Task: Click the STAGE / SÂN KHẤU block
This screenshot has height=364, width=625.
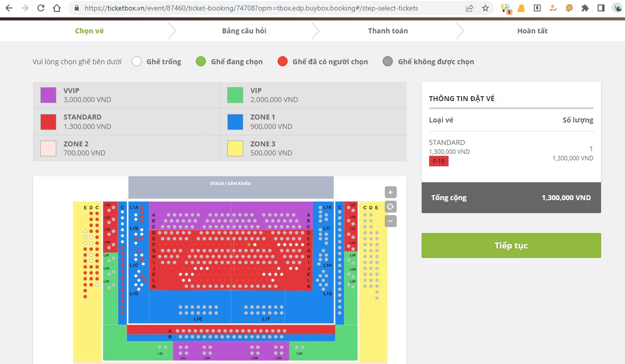Action: tap(231, 187)
